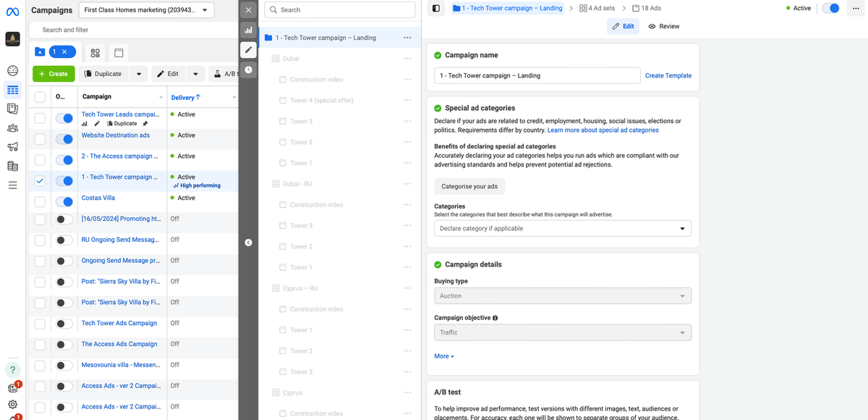
Task: Select the Edit tab in the editor
Action: 623,26
